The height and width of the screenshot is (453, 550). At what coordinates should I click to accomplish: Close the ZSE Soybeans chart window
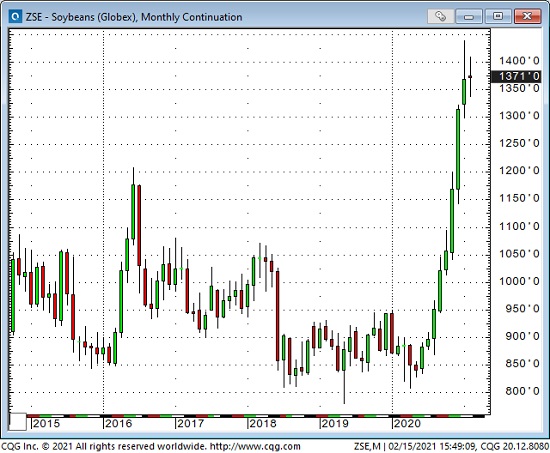coord(527,16)
